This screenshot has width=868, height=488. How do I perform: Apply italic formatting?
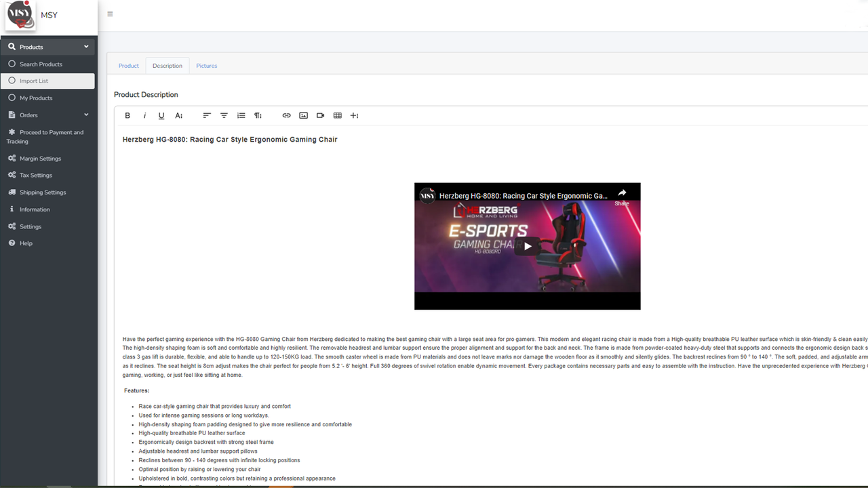(144, 115)
